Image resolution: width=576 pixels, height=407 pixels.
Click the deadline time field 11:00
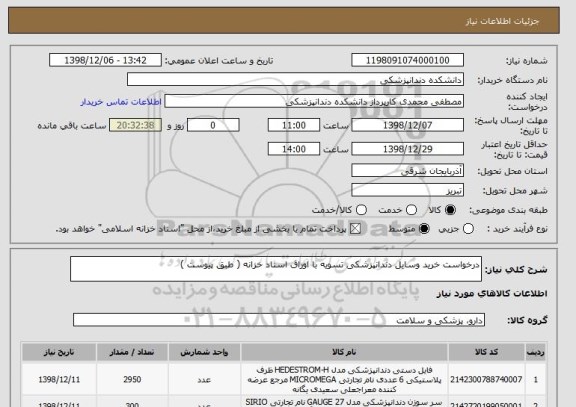click(x=294, y=125)
